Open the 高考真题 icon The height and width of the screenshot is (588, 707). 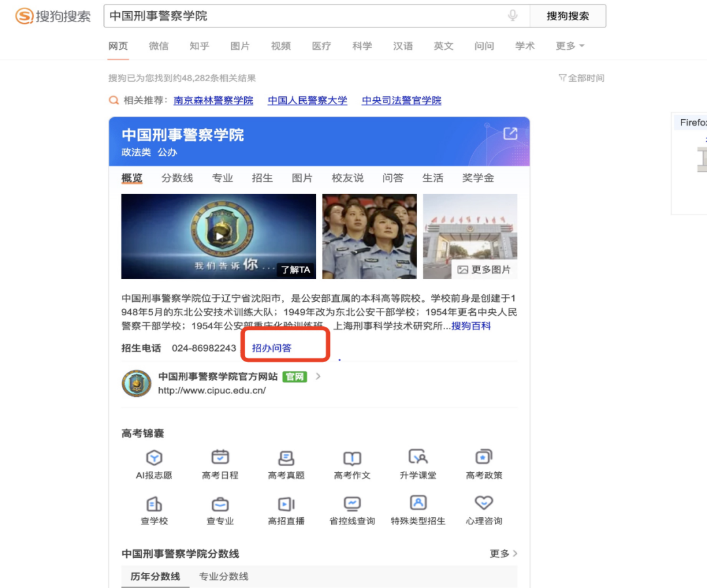point(286,457)
